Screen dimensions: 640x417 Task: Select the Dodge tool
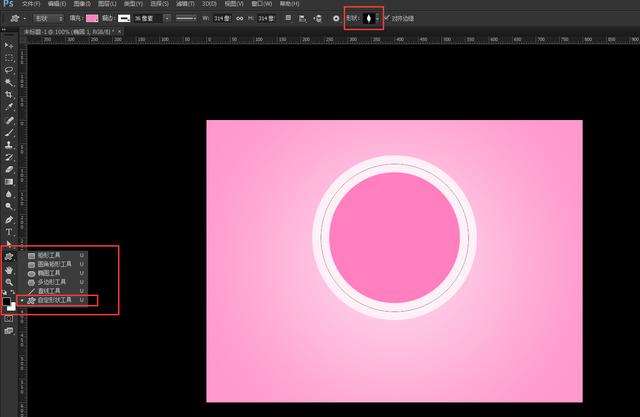pos(9,206)
